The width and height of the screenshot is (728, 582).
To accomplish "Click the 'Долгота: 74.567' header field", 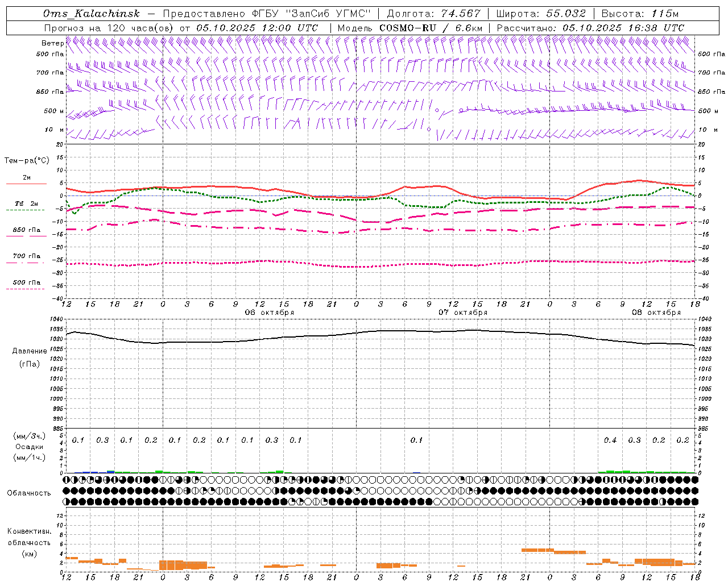I will [433, 14].
